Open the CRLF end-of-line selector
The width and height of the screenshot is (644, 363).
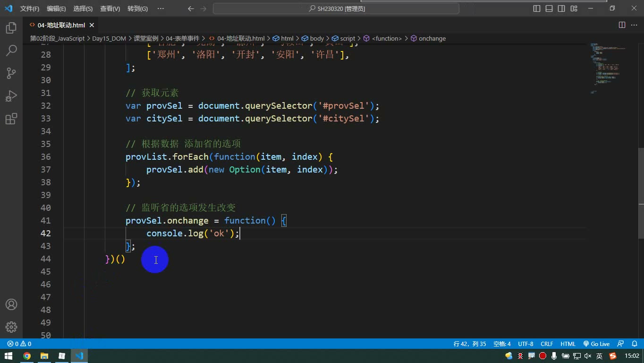(x=547, y=344)
